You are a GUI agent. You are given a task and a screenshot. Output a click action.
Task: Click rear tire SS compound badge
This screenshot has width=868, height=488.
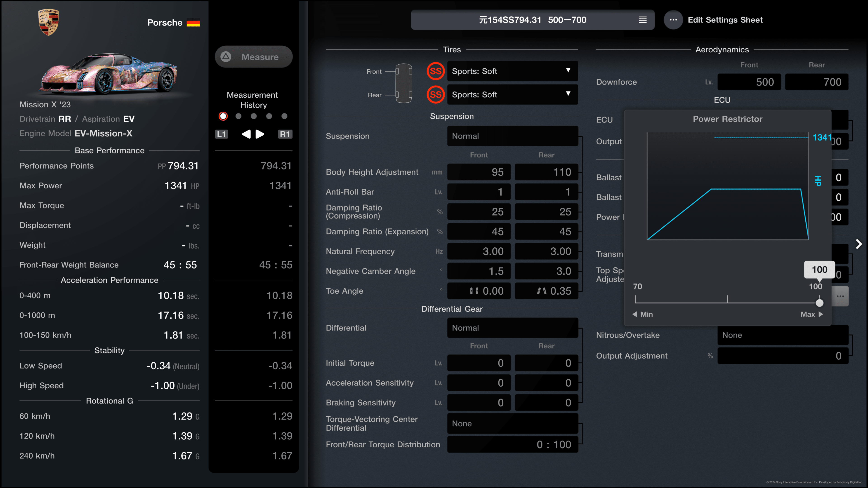click(x=435, y=95)
